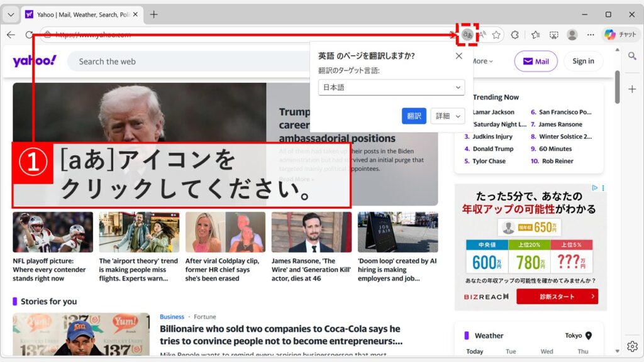The image size is (644, 362).
Task: Open the settings gear in the sidebar
Action: click(x=633, y=346)
